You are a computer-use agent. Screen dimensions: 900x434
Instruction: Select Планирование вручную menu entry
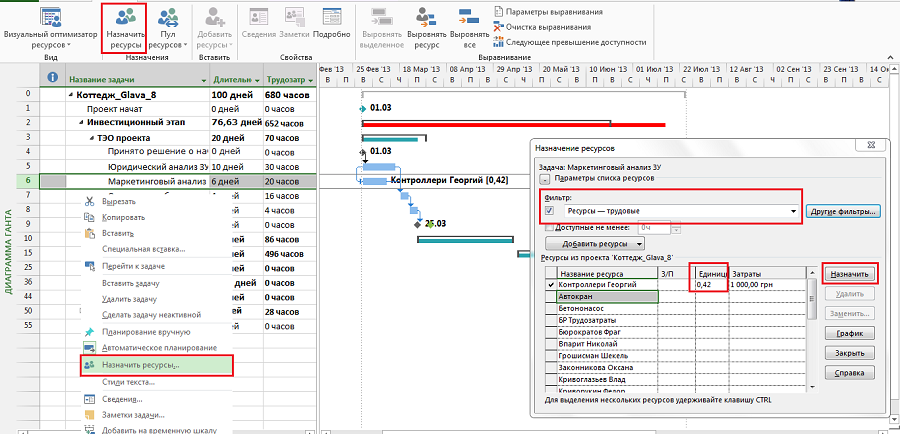(x=146, y=332)
